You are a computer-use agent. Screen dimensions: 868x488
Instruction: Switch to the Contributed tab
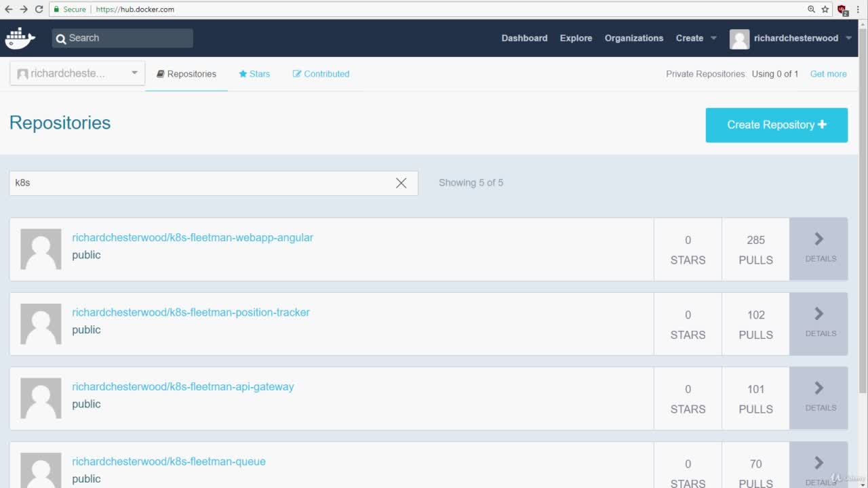tap(321, 74)
